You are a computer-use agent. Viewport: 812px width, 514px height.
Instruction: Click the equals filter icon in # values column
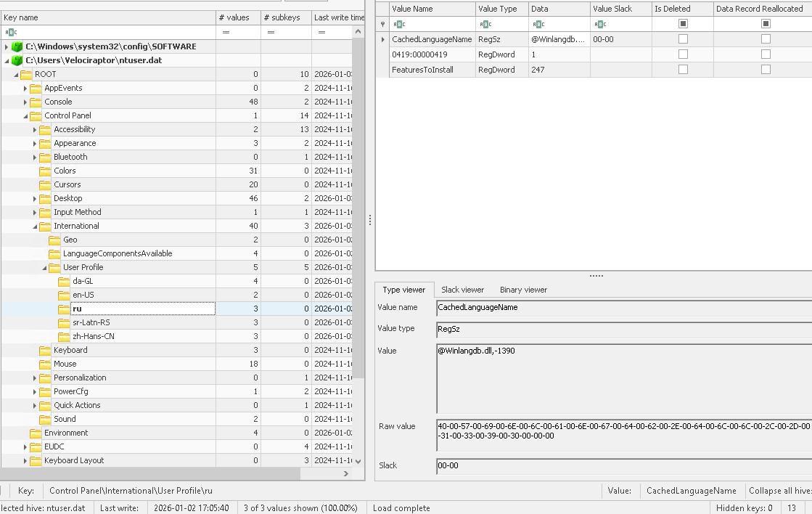(x=226, y=32)
